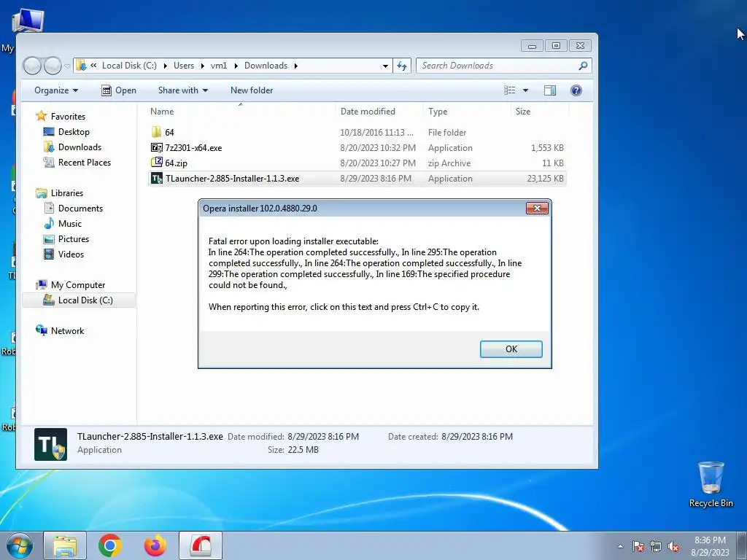Expand the arrow after Downloads in path

pyautogui.click(x=296, y=66)
